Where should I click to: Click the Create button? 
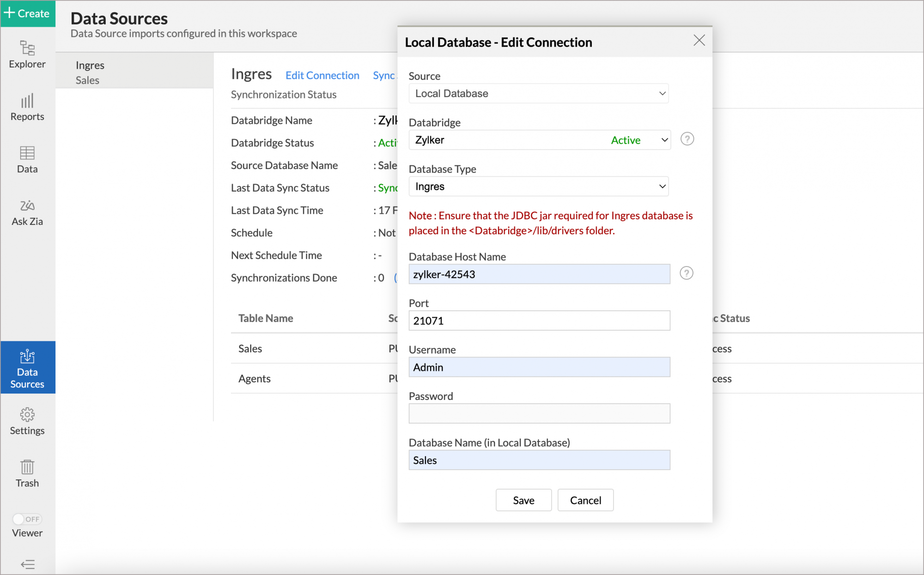[27, 13]
